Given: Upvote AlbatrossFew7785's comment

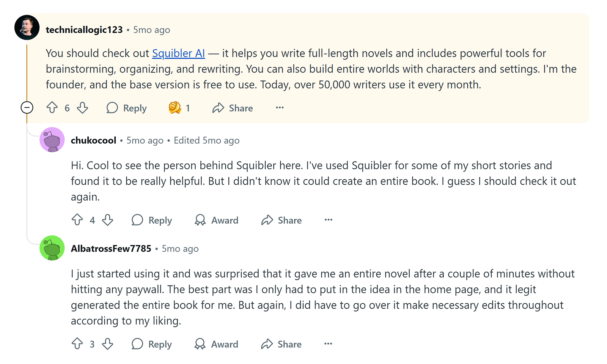Looking at the screenshot, I should [78, 344].
